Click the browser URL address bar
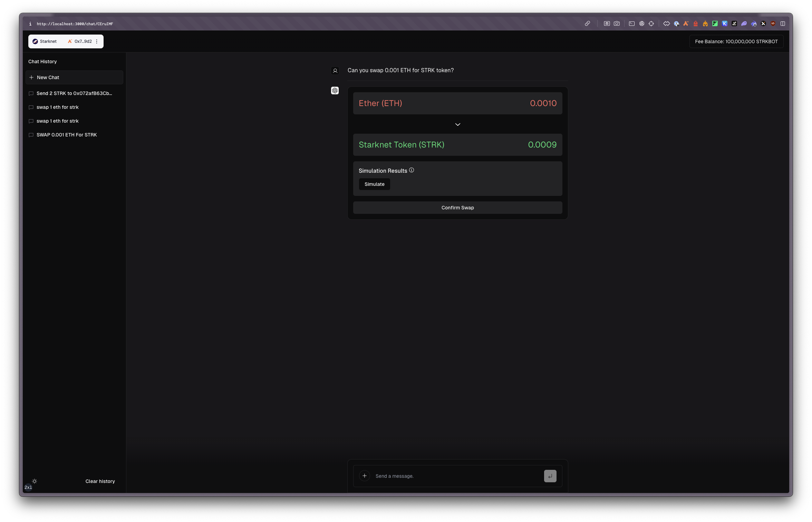This screenshot has height=522, width=812. (x=75, y=24)
